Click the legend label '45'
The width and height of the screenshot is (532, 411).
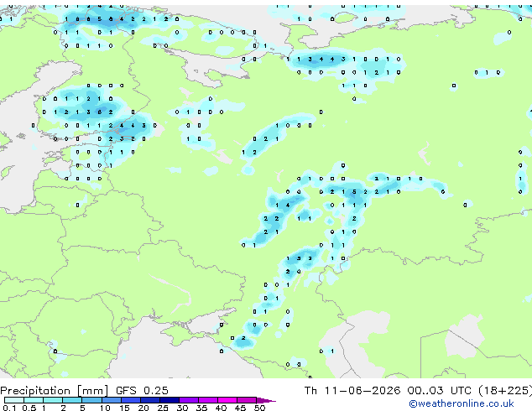click(x=241, y=408)
